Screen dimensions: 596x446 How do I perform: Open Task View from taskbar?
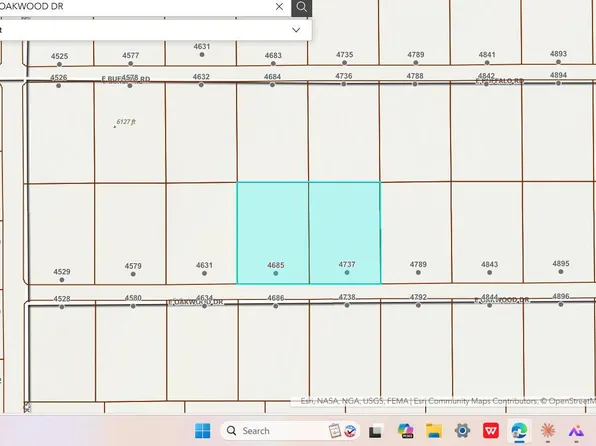click(x=376, y=431)
